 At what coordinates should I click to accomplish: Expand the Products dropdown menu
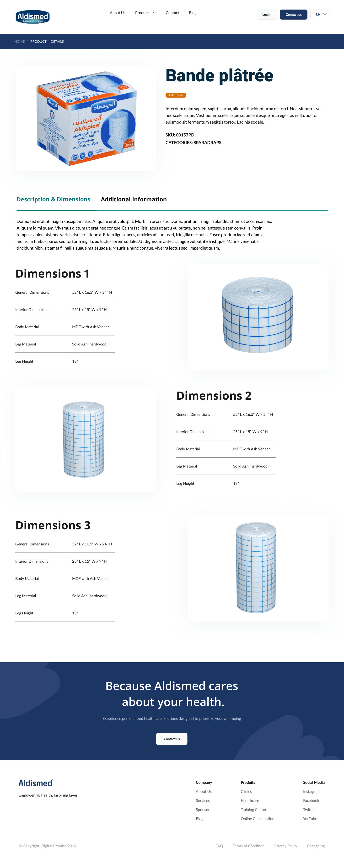pos(145,13)
